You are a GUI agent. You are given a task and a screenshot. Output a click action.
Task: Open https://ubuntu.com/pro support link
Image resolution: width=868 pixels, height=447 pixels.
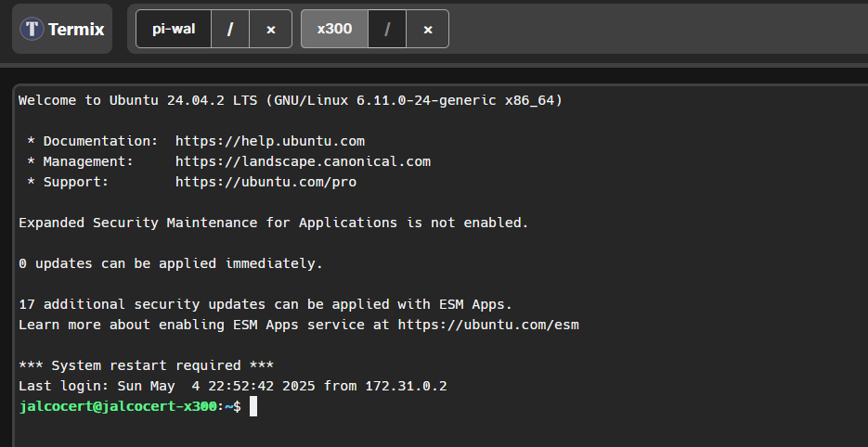pos(266,182)
